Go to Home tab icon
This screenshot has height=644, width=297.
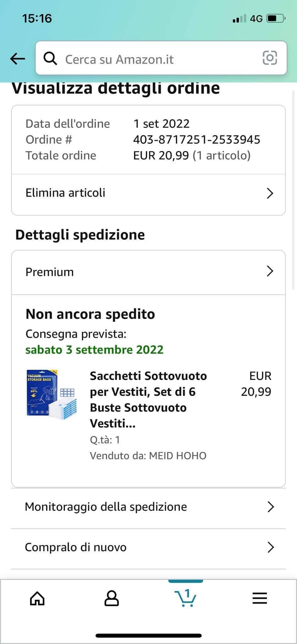[37, 598]
